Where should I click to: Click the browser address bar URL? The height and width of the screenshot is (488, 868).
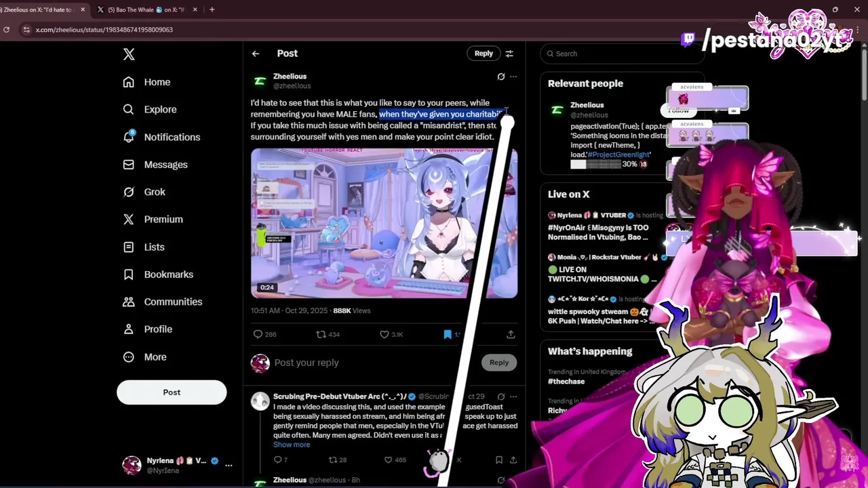pos(104,30)
